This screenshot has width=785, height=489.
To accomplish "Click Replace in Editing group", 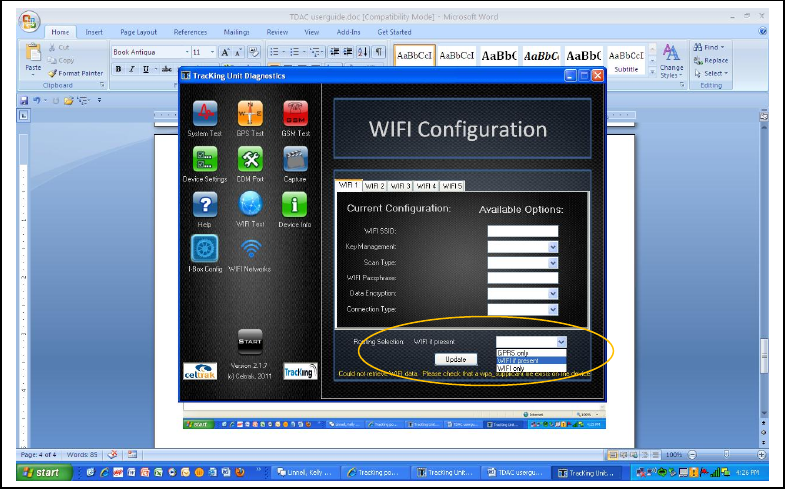I will pos(711,61).
